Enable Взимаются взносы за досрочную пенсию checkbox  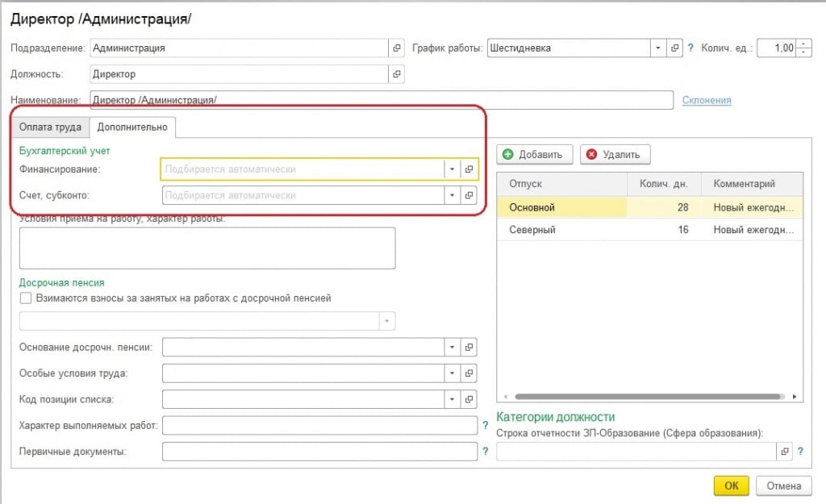pos(26,298)
